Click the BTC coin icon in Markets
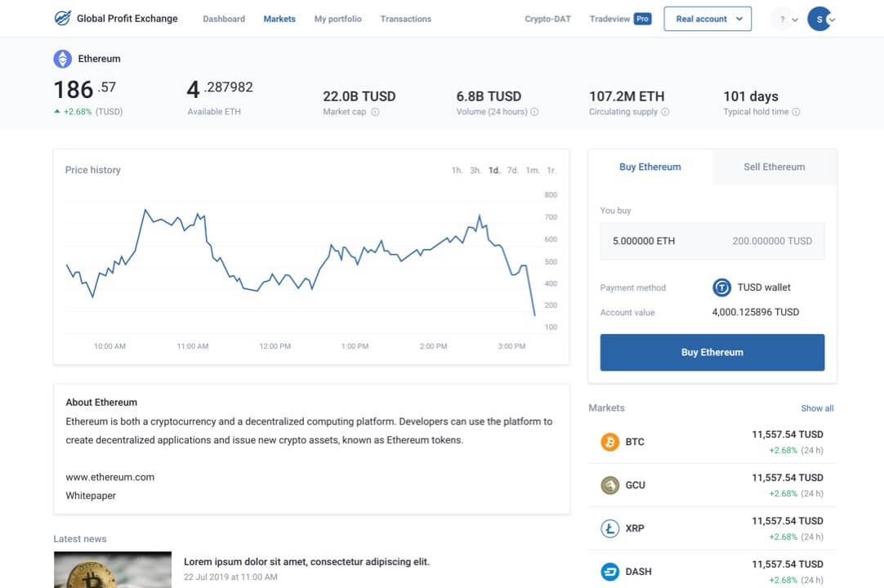 click(x=610, y=442)
